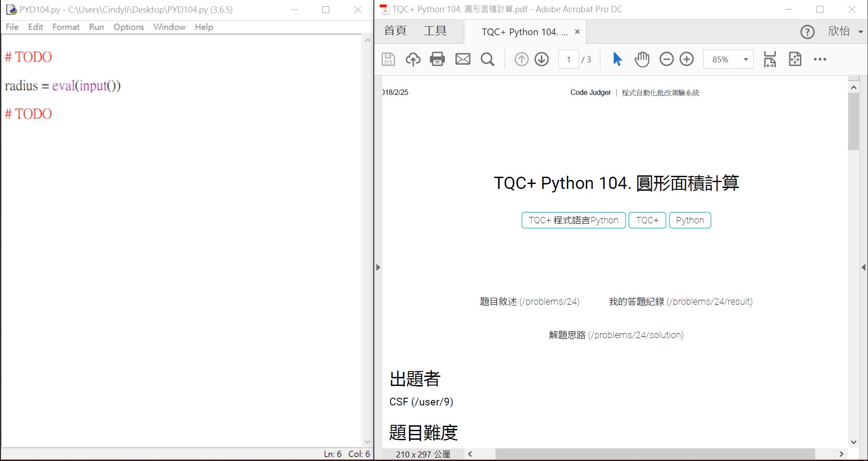868x461 pixels.
Task: Open the 我的答題紀錄 result link
Action: pyautogui.click(x=680, y=301)
